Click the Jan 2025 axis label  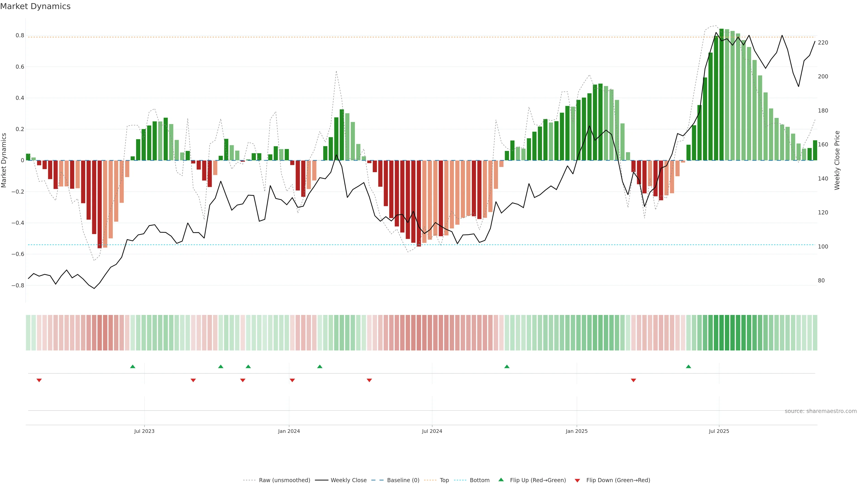pyautogui.click(x=577, y=431)
